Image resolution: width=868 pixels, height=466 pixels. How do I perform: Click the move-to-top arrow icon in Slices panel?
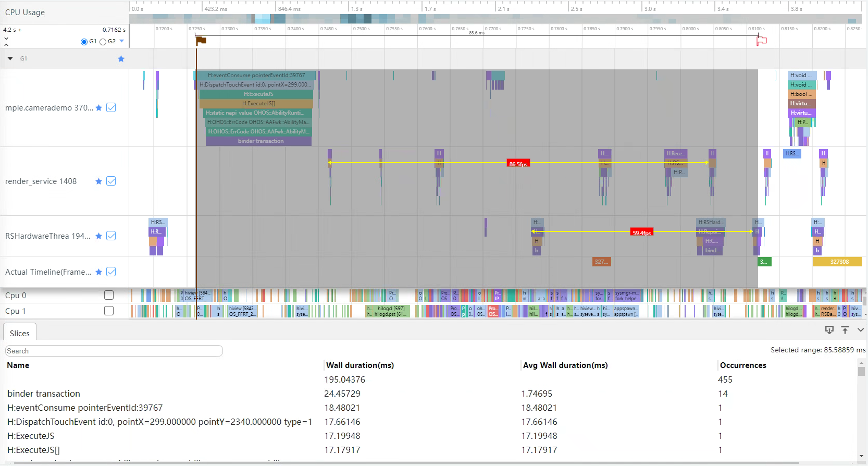click(x=845, y=330)
